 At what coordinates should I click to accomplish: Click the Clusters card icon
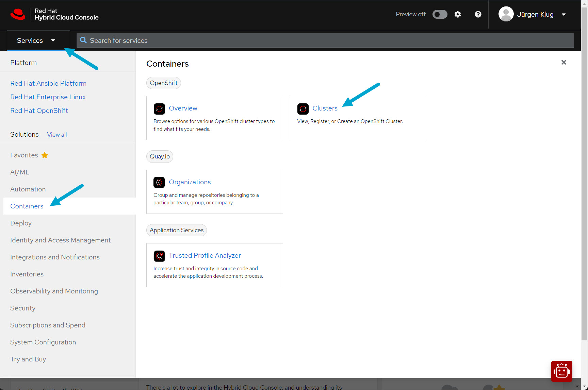click(303, 109)
